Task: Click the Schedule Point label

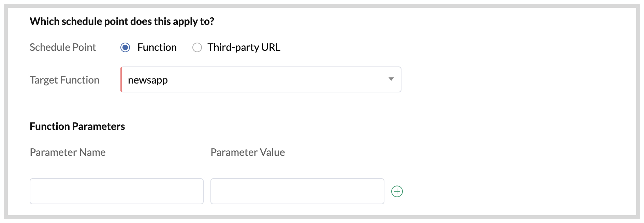Action: pyautogui.click(x=63, y=47)
